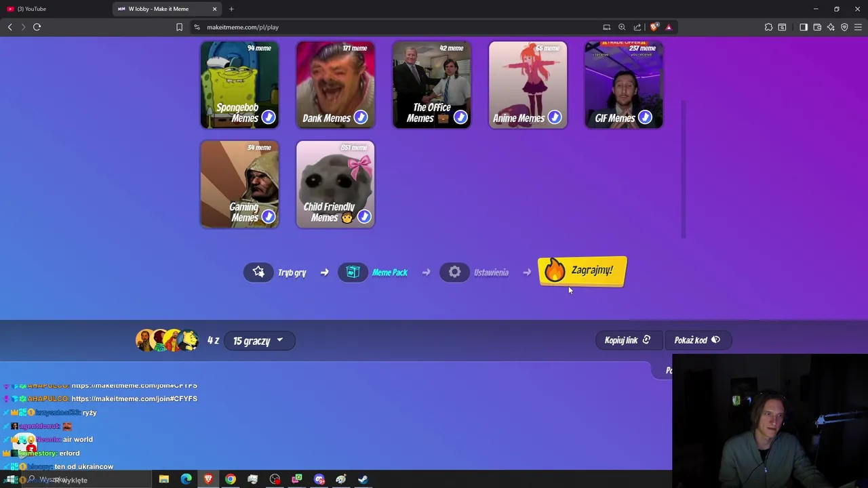Bookmark this page
This screenshot has width=868, height=488.
[x=179, y=27]
